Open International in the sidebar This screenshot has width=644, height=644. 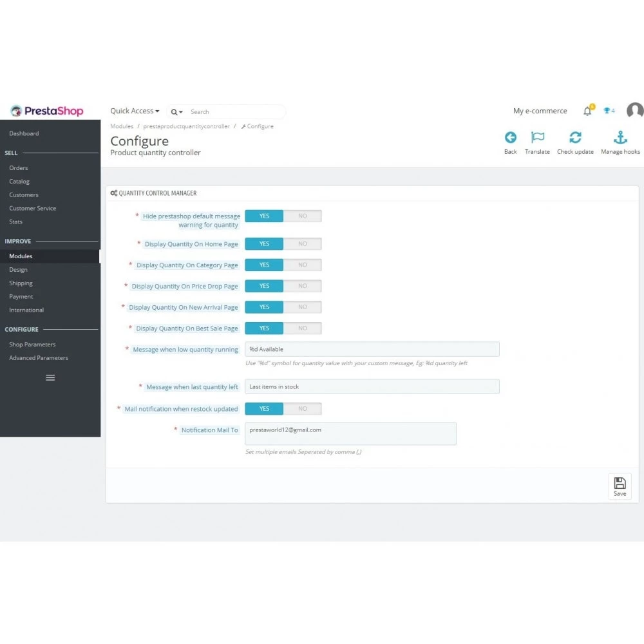click(x=26, y=310)
